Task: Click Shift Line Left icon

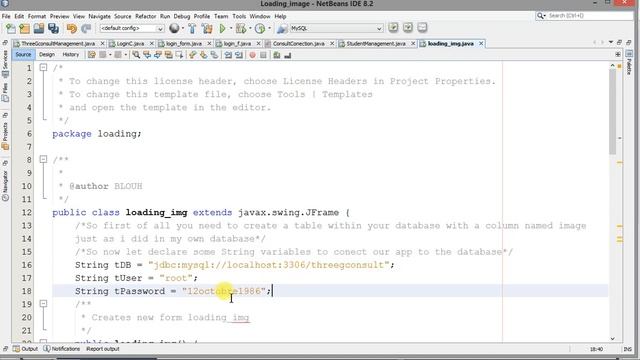Action: click(x=228, y=55)
